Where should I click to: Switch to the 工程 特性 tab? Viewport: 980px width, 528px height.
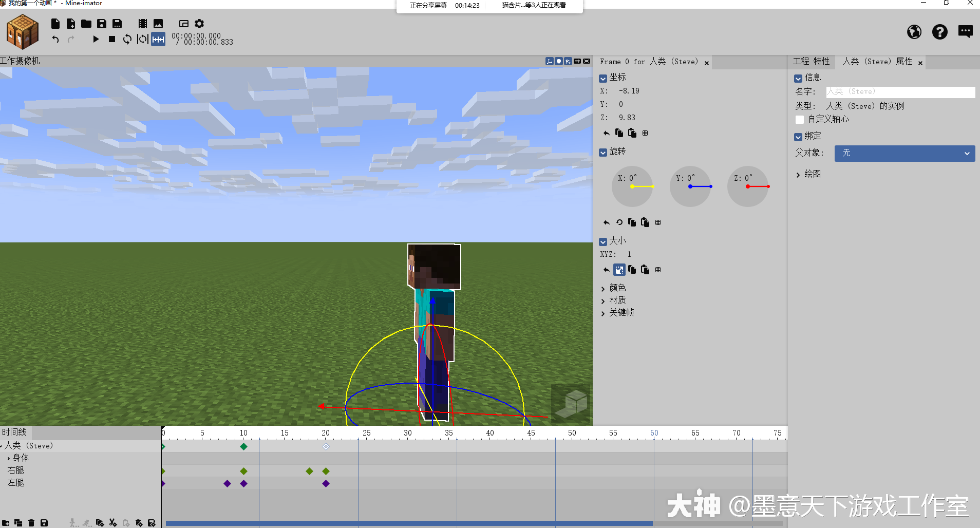[x=811, y=62]
